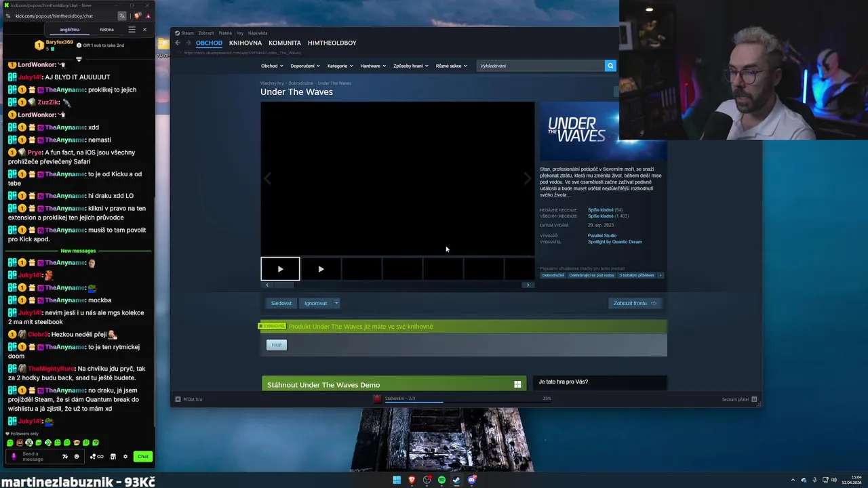Click Přidat hru plus icon
Image resolution: width=868 pixels, height=488 pixels.
pos(178,399)
